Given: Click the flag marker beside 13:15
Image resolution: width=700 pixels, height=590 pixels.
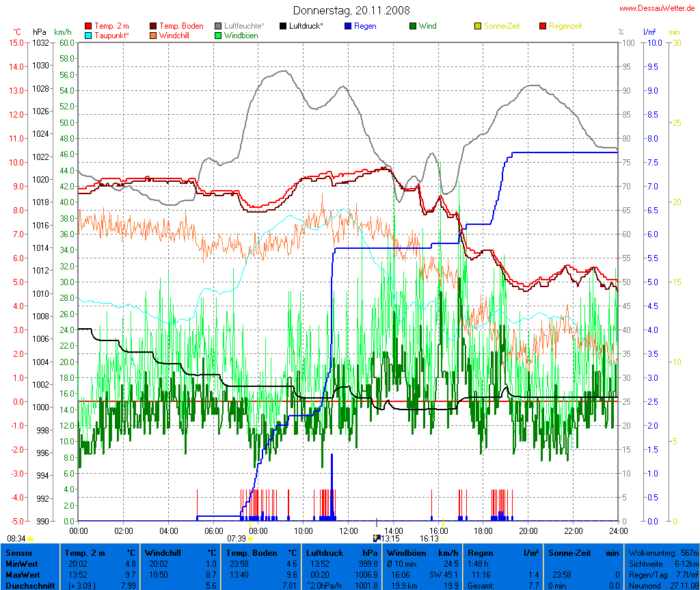Looking at the screenshot, I should click(x=376, y=539).
